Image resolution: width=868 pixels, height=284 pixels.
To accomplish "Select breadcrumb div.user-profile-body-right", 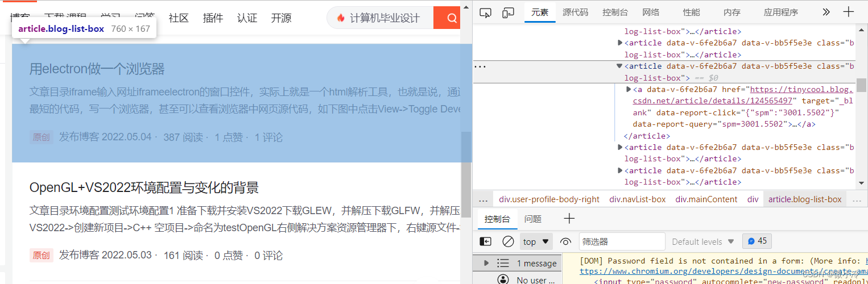I will point(549,199).
